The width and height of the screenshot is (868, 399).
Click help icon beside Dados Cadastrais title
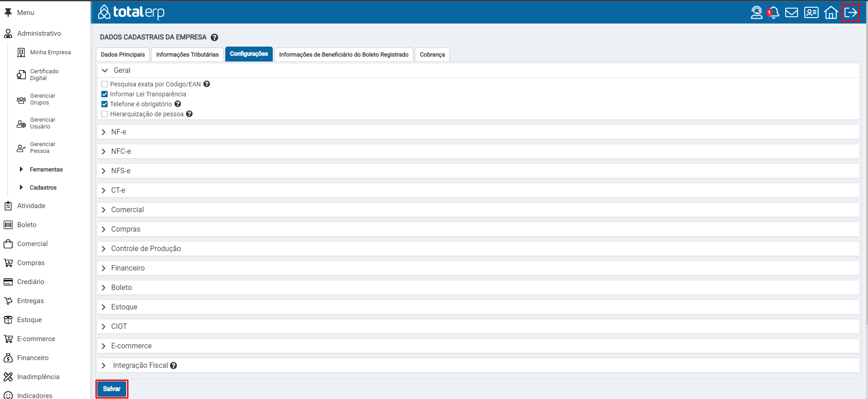214,38
